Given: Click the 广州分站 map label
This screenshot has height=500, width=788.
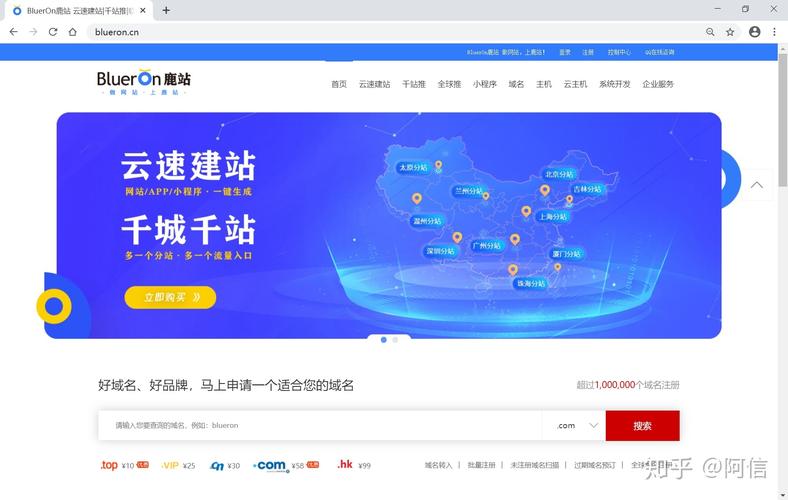Looking at the screenshot, I should (x=486, y=246).
